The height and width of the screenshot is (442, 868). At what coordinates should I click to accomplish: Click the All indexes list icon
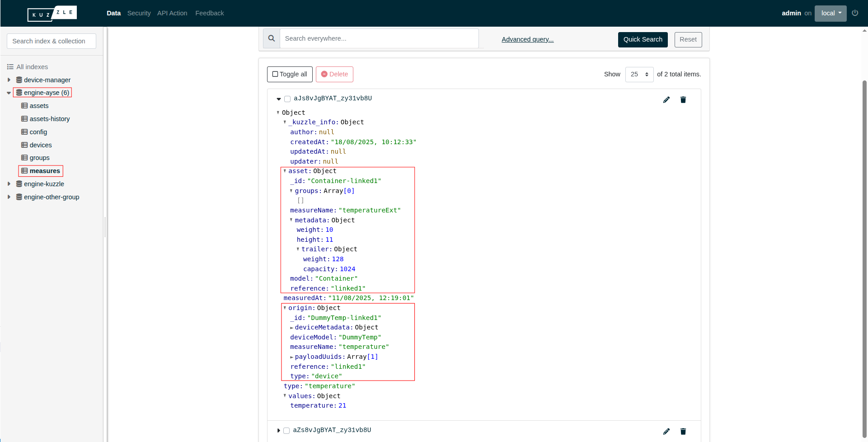(10, 67)
